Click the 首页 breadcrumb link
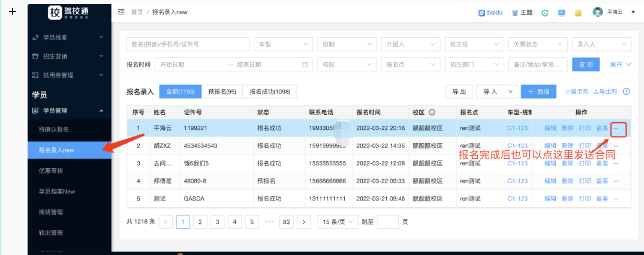Screen dimensions: 644x255 pyautogui.click(x=137, y=12)
